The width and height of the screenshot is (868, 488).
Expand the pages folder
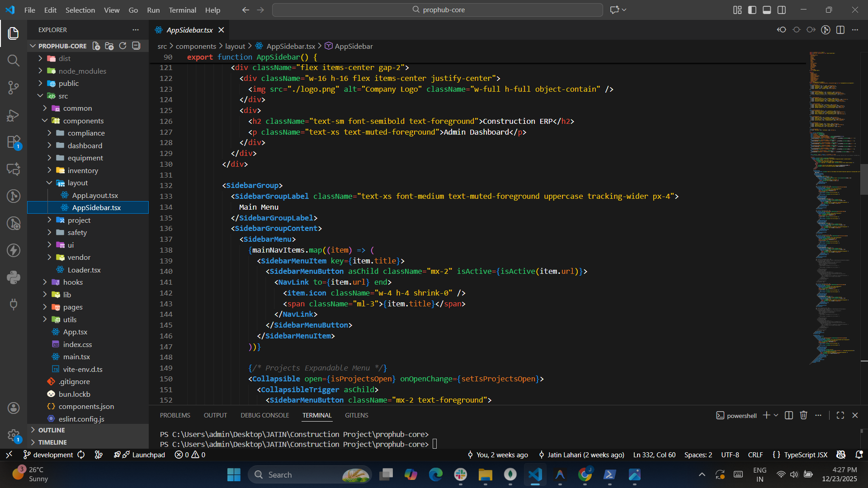click(72, 307)
